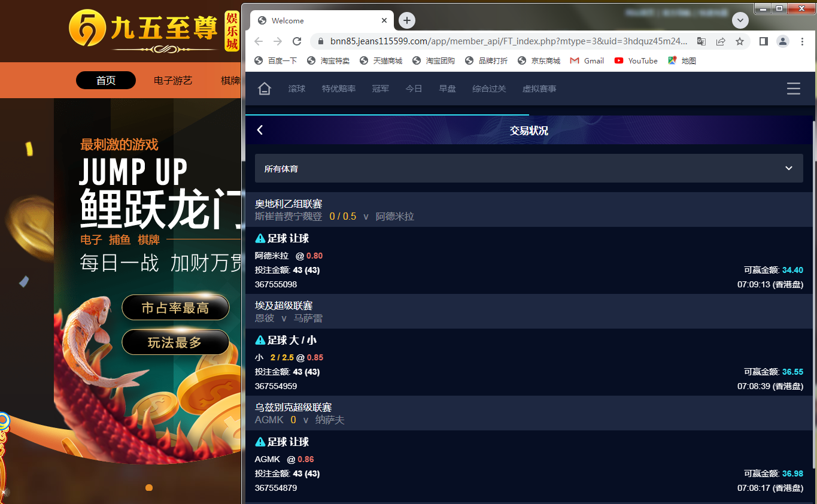Viewport: 817px width, 504px height.
Task: Click the translate page icon
Action: point(701,41)
